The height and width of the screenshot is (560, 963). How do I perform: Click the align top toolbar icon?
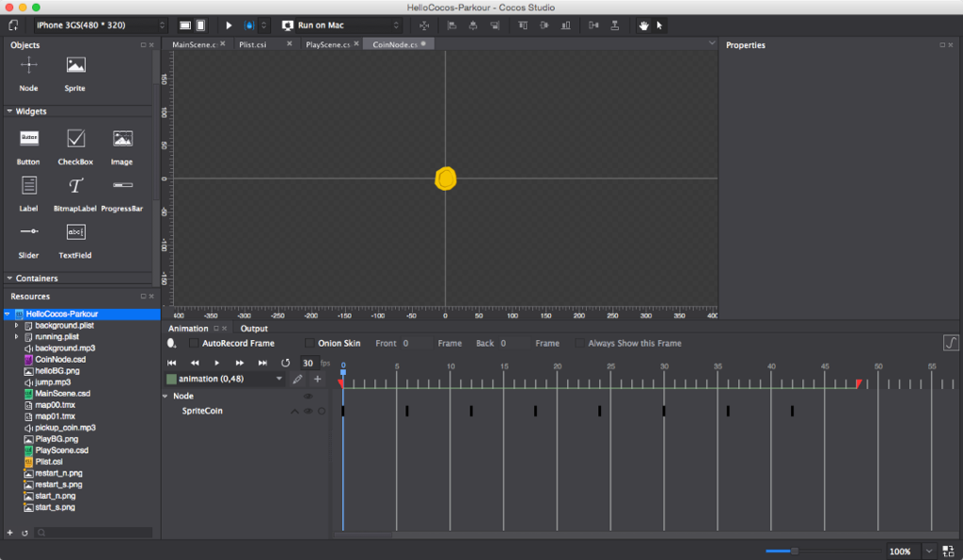(x=523, y=25)
